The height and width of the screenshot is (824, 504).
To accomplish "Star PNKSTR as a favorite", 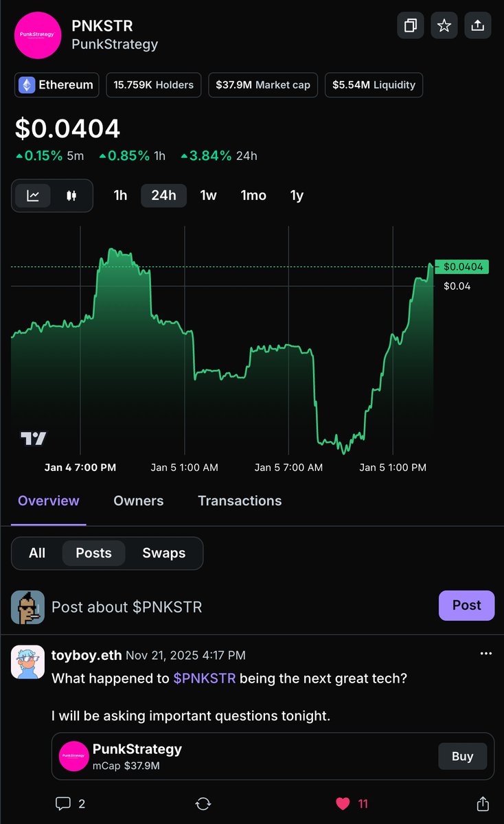I will coord(444,25).
